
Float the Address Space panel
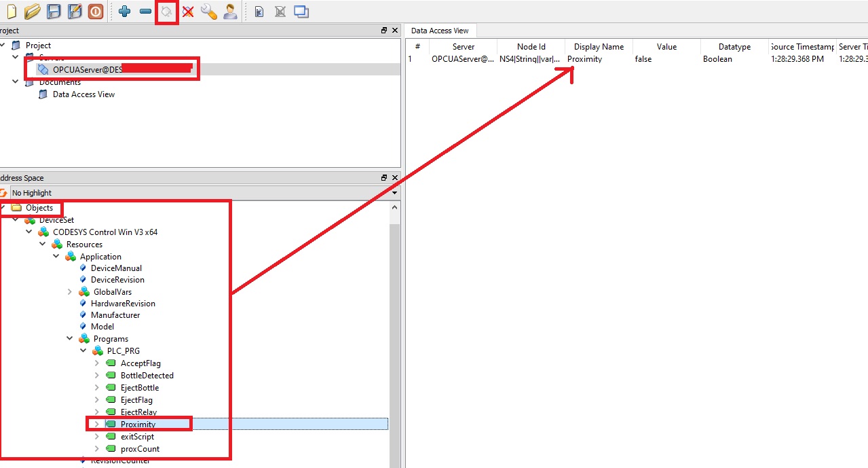pyautogui.click(x=384, y=178)
